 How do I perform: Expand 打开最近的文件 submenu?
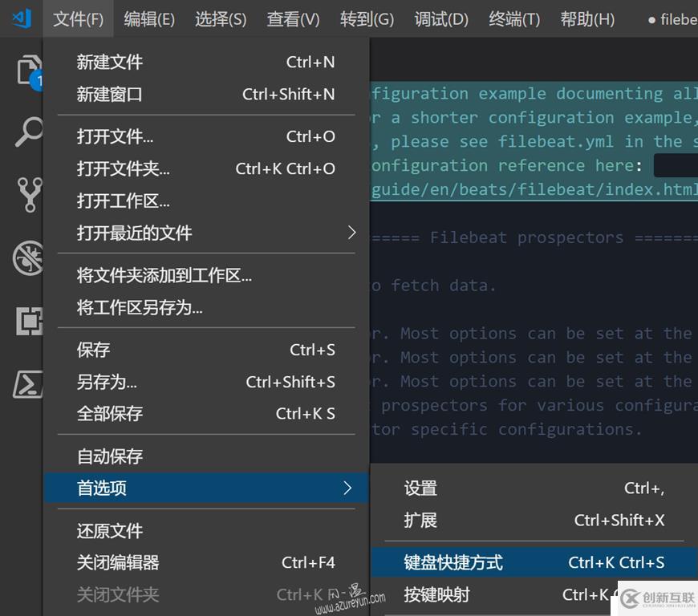(206, 233)
